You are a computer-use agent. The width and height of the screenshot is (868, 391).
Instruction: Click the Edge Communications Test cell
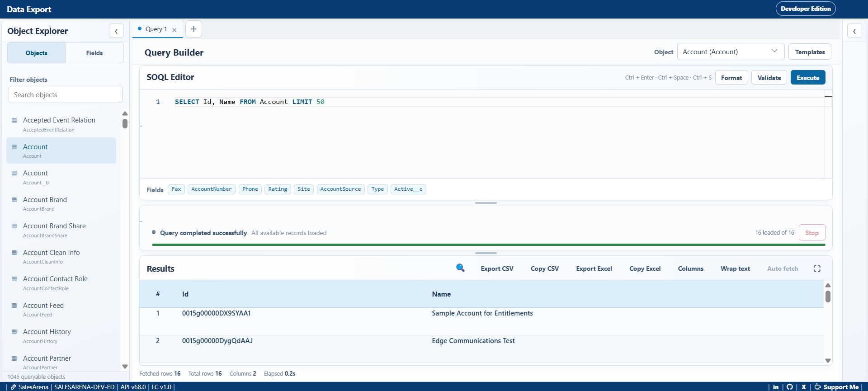473,341
